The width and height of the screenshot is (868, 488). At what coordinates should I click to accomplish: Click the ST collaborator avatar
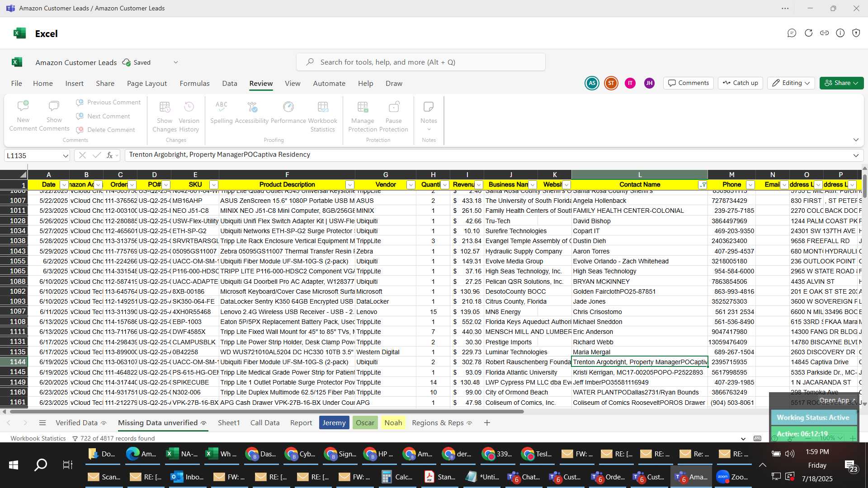tap(611, 83)
